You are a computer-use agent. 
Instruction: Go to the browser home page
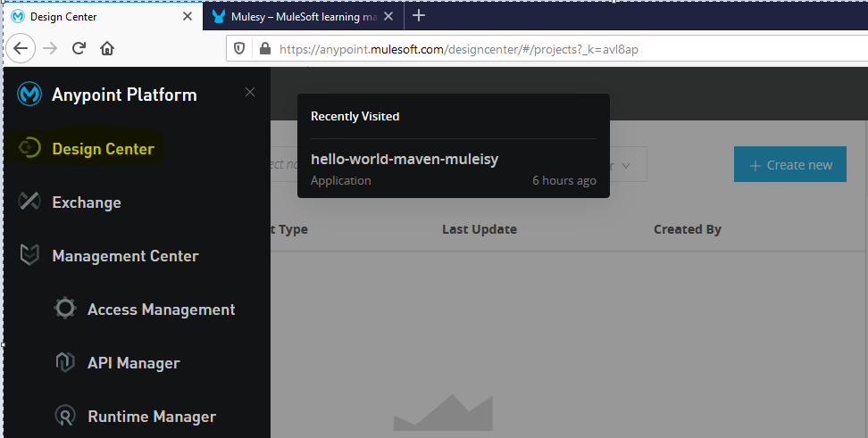pyautogui.click(x=107, y=49)
